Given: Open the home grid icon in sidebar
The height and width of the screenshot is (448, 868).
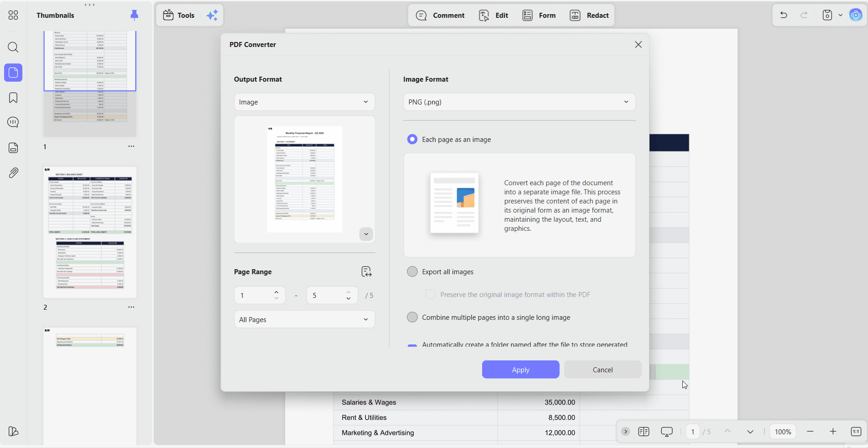Looking at the screenshot, I should click(x=13, y=15).
